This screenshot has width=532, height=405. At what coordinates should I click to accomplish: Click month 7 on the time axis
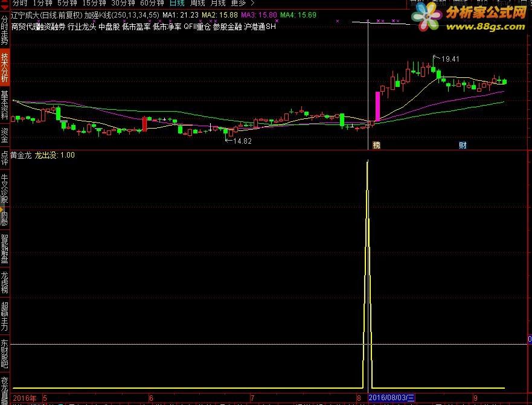[252, 398]
